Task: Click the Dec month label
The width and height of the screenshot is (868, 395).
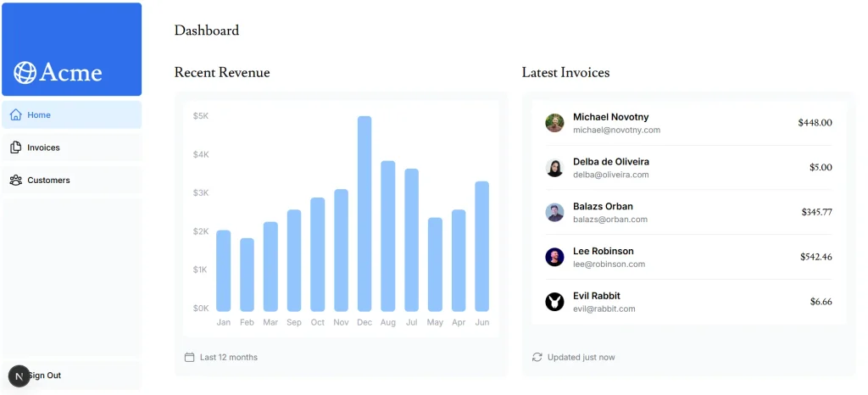Action: (x=364, y=323)
